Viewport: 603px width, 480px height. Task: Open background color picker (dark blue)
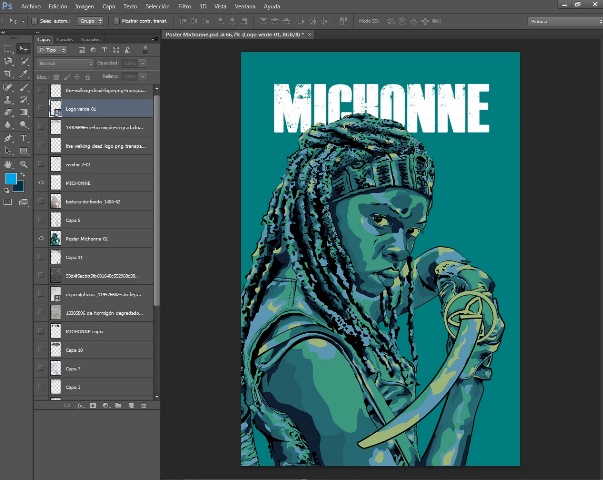(20, 188)
